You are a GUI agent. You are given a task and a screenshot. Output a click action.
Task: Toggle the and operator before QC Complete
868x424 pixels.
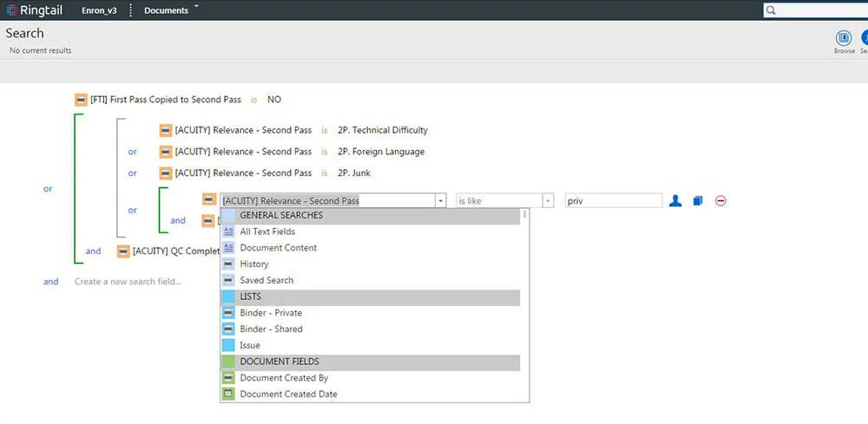(93, 251)
